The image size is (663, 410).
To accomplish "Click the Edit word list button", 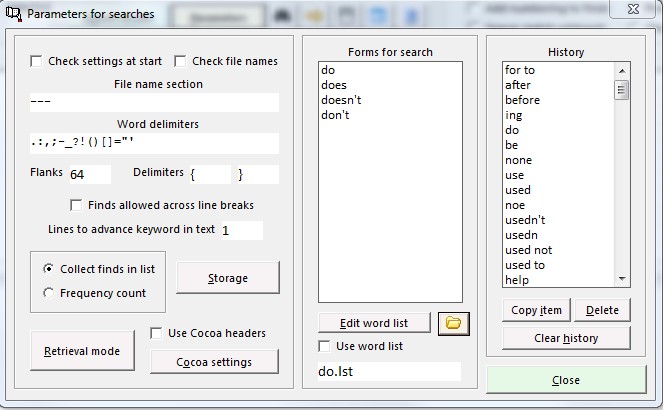I will point(375,323).
